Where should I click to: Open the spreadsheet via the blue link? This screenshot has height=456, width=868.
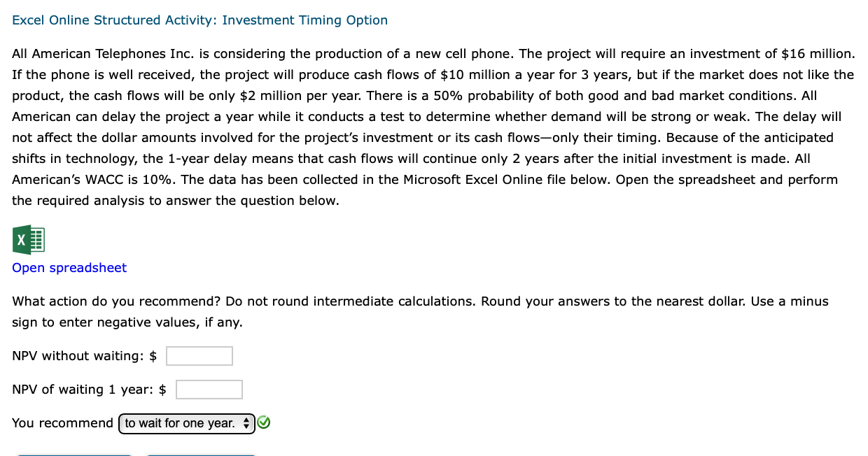tap(69, 268)
